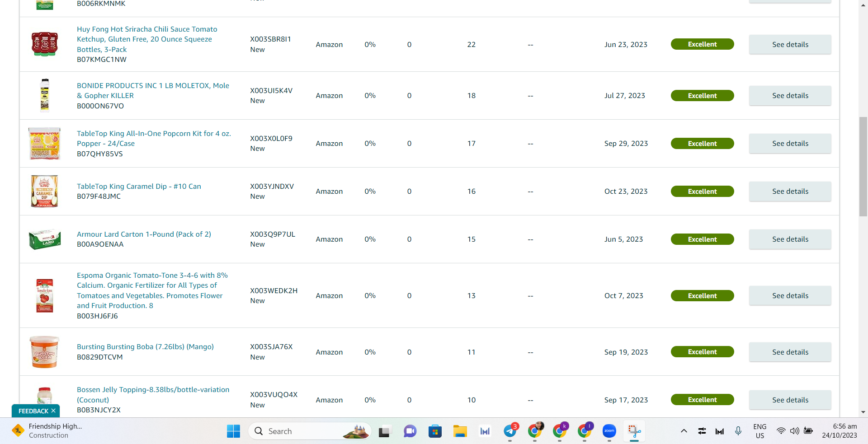Viewport: 868px width, 444px height.
Task: See details for TableTop King Popcorn Kit
Action: [x=790, y=143]
